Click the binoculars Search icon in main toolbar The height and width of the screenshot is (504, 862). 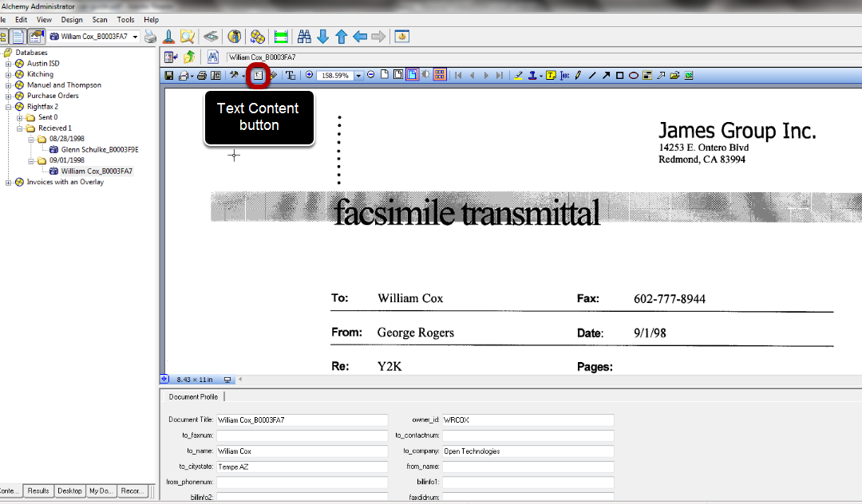click(304, 37)
